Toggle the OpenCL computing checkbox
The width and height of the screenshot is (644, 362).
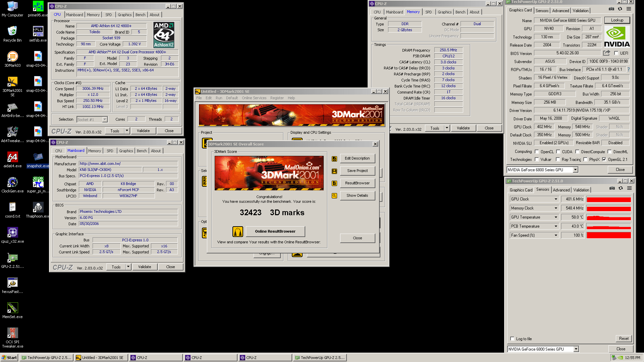click(x=537, y=152)
